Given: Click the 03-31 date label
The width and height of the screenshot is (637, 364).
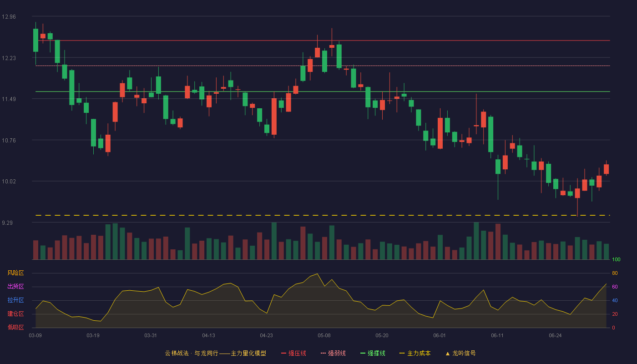Looking at the screenshot, I should tap(151, 335).
